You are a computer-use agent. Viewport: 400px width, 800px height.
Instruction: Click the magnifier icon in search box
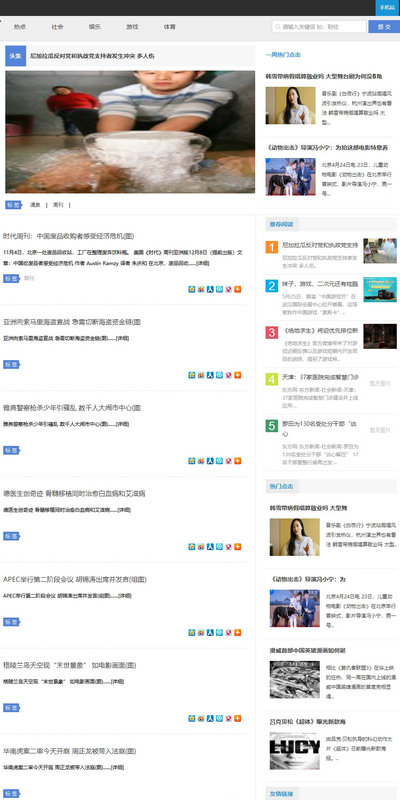277,27
